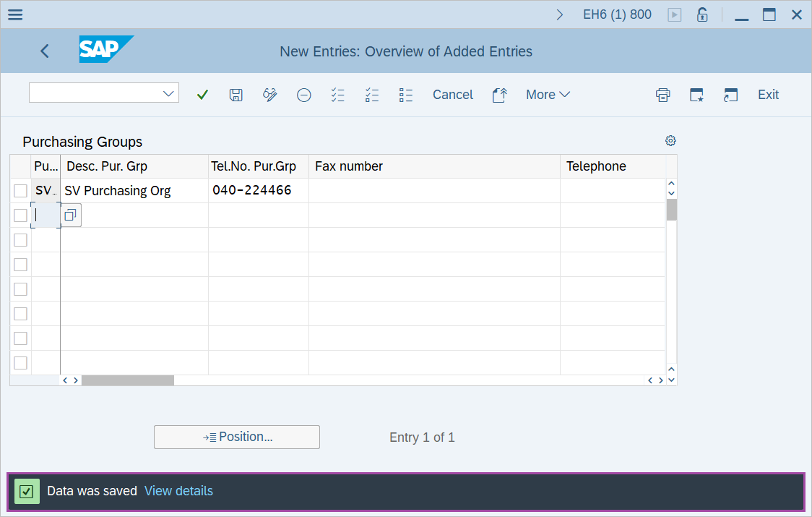Open the hamburger menu

click(14, 14)
